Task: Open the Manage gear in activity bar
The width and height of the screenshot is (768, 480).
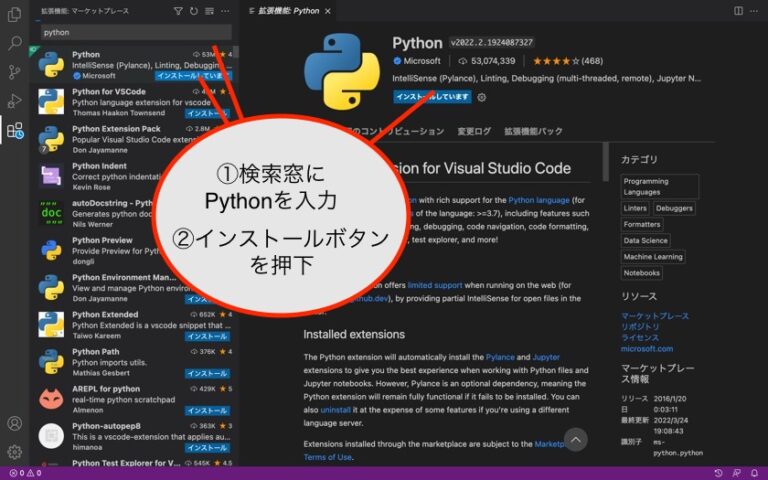Action: coord(14,452)
